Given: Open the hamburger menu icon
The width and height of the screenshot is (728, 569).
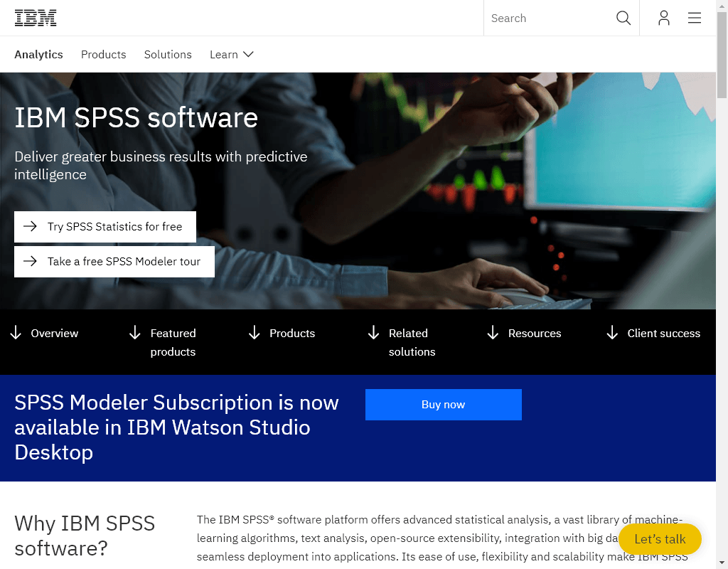Looking at the screenshot, I should [x=694, y=18].
